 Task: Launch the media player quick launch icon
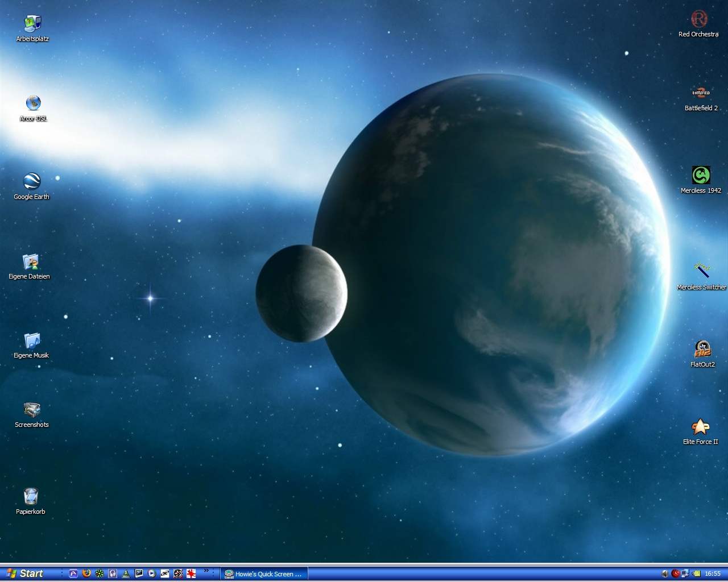tap(152, 573)
